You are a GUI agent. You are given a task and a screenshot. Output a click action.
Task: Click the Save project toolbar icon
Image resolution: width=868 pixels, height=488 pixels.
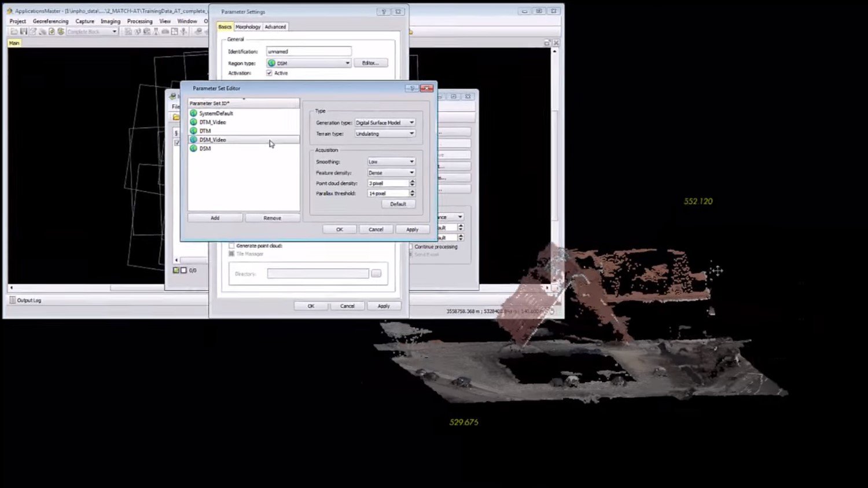pos(24,31)
